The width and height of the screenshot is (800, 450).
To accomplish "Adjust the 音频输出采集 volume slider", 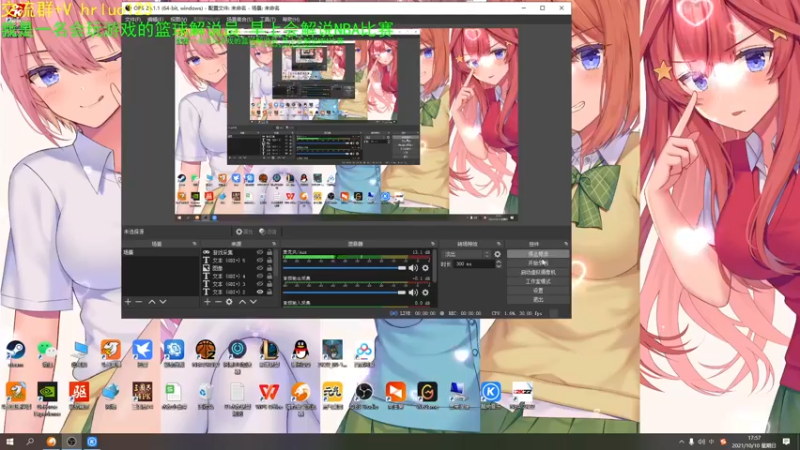I will point(344,292).
